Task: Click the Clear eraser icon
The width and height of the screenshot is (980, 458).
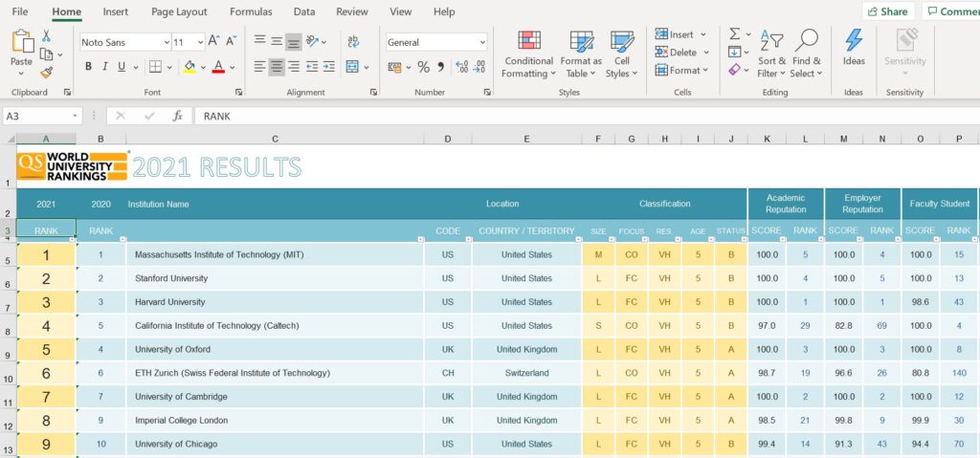Action: (x=734, y=70)
